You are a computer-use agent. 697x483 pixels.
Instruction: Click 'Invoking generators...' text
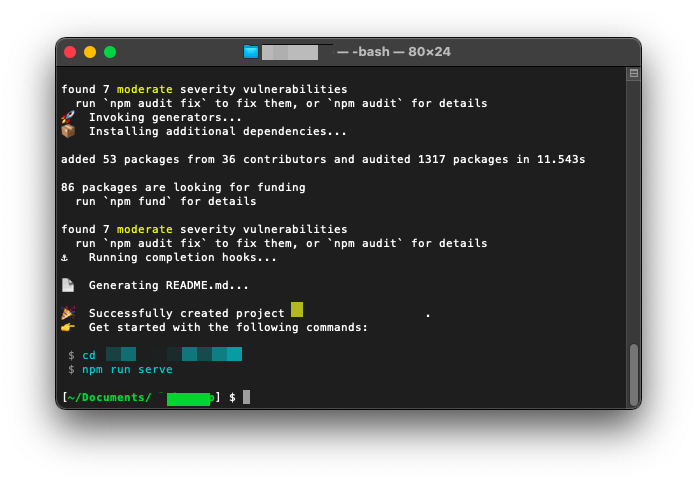[x=165, y=117]
